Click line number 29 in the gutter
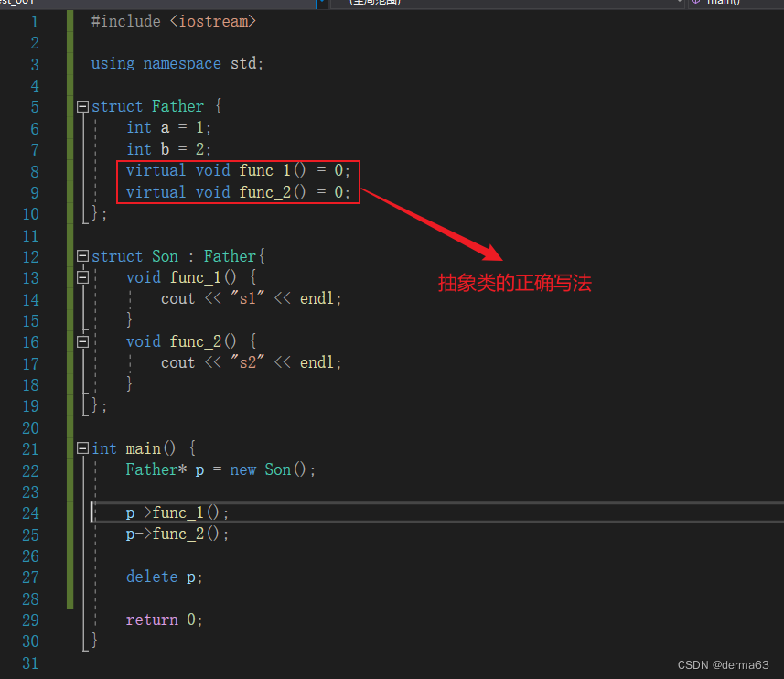784x679 pixels. 30,620
